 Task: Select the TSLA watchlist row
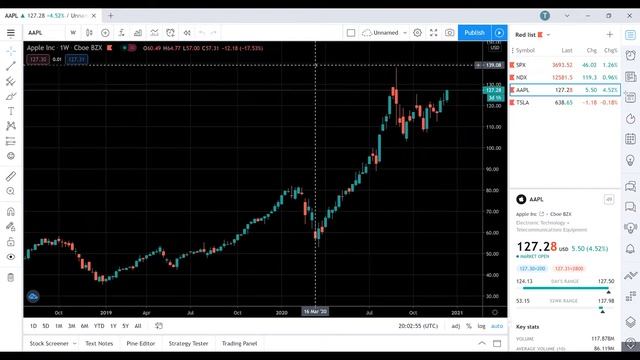(565, 102)
